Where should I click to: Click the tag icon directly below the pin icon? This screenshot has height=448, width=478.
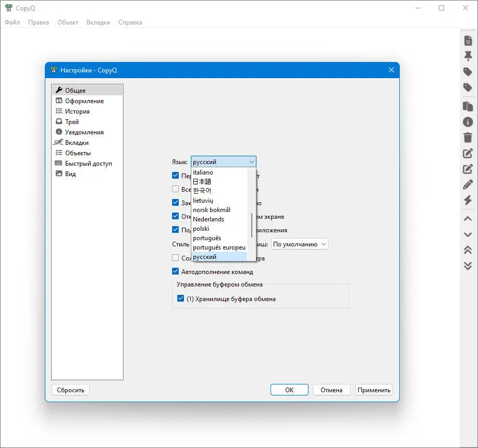[x=468, y=72]
